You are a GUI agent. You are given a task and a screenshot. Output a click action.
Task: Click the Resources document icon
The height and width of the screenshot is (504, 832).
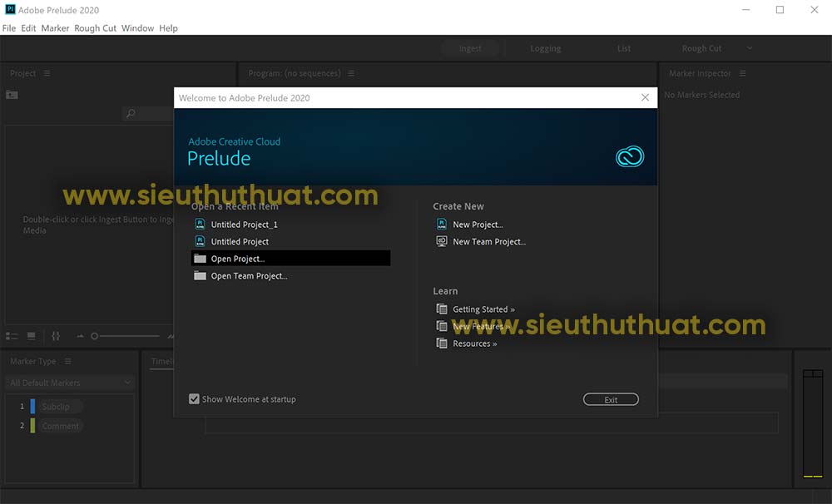point(442,343)
